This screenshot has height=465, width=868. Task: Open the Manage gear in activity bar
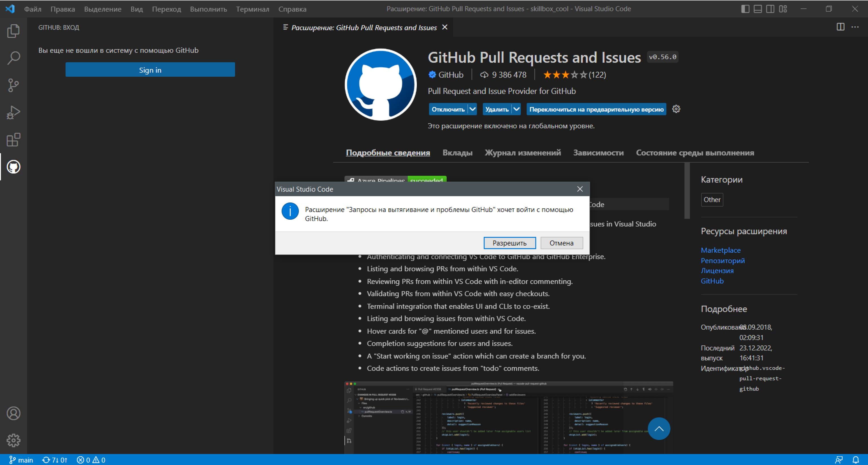point(14,440)
